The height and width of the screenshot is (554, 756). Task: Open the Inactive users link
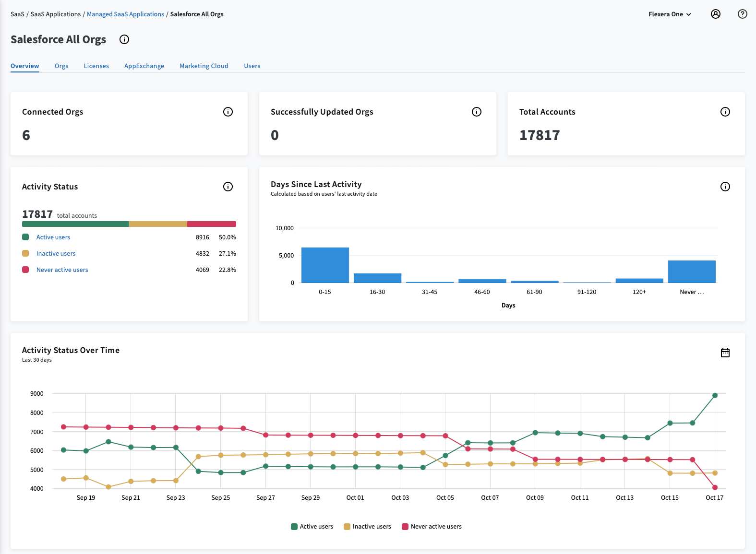[56, 254]
